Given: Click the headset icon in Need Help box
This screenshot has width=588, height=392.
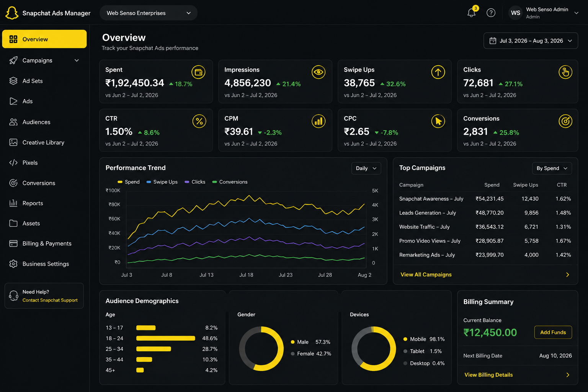Looking at the screenshot, I should click(x=13, y=296).
